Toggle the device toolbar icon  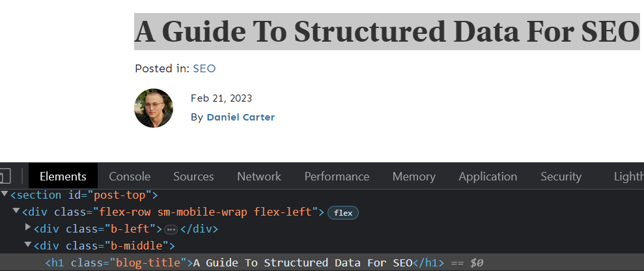pyautogui.click(x=5, y=177)
